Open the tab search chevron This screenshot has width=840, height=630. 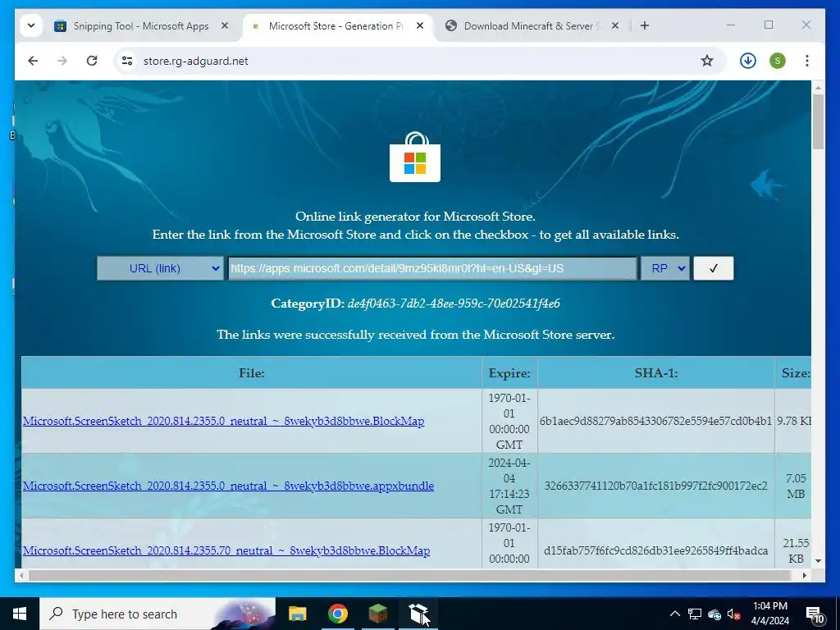[31, 25]
